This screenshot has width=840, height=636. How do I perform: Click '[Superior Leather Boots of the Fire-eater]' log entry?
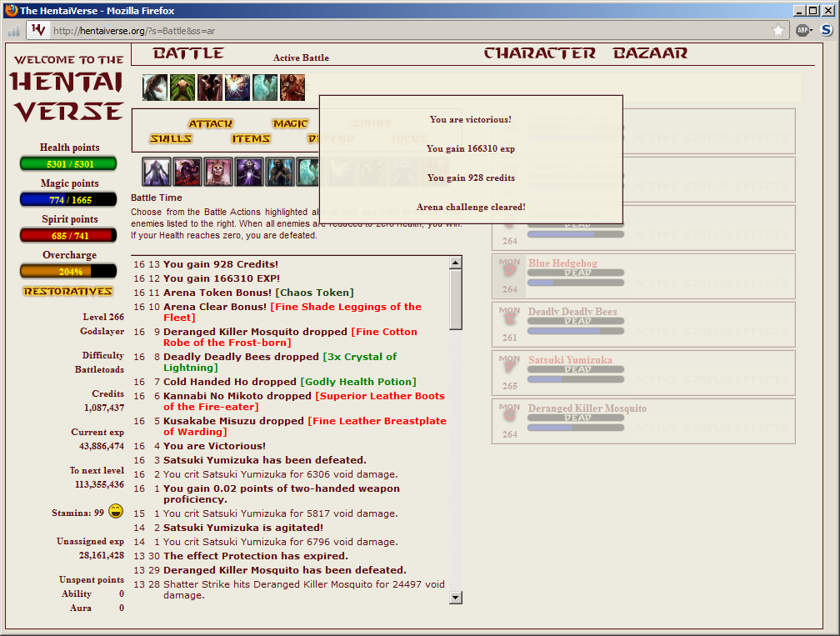click(304, 401)
